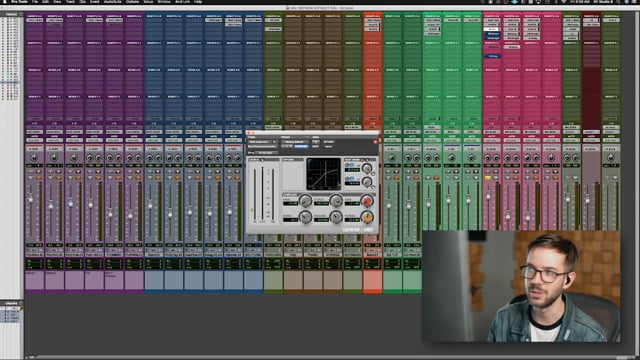
Task: Open the plugin preset dropdown
Action: tap(294, 142)
